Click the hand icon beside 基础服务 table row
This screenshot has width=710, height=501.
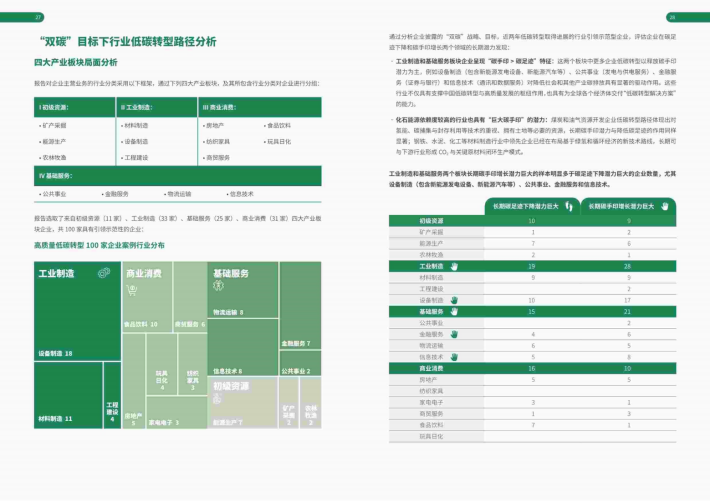[x=452, y=311]
